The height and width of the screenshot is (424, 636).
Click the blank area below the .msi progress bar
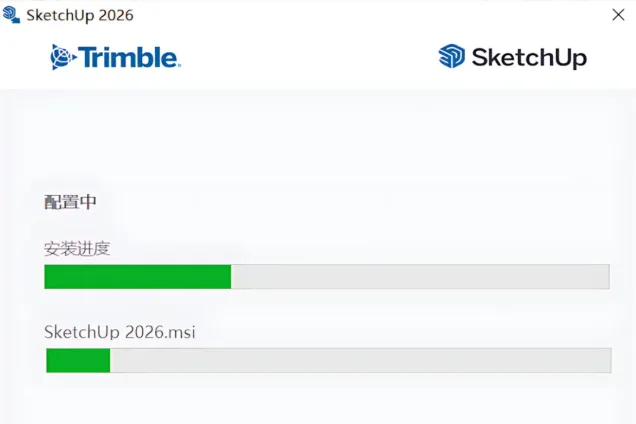pos(318,400)
